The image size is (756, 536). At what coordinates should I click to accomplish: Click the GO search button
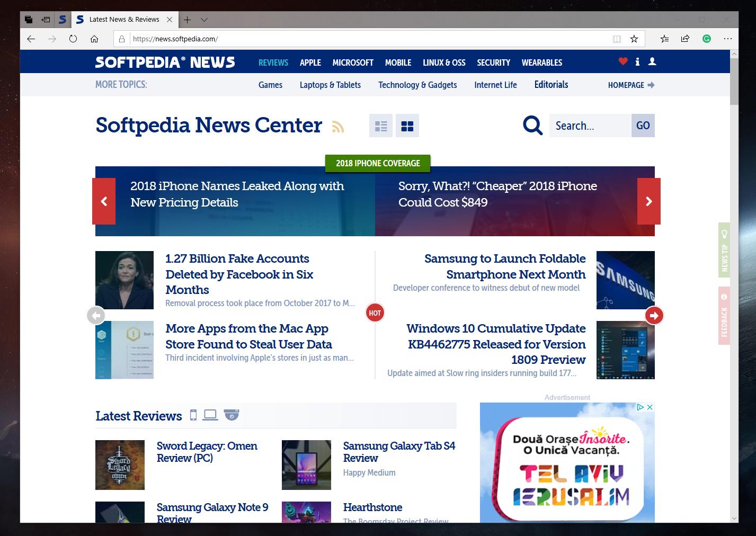643,126
